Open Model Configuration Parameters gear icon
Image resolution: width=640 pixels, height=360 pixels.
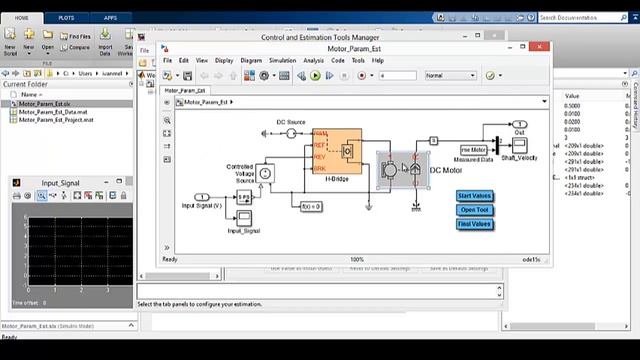264,76
